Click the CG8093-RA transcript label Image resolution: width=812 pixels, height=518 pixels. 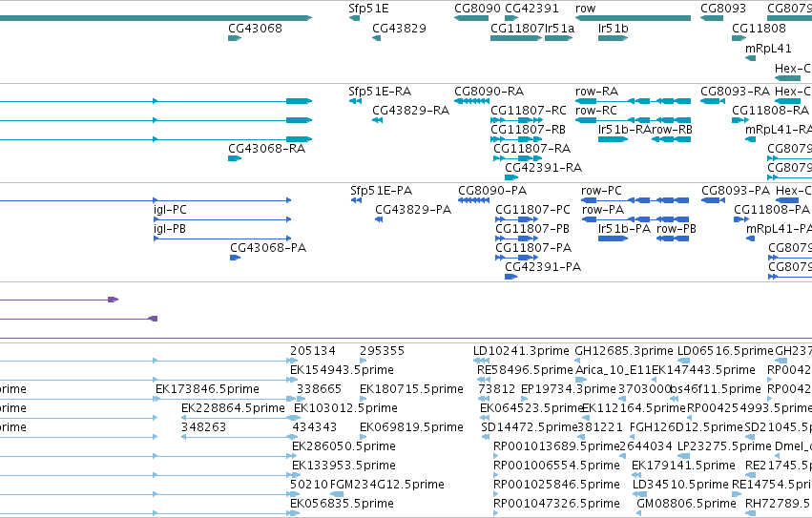tap(735, 92)
